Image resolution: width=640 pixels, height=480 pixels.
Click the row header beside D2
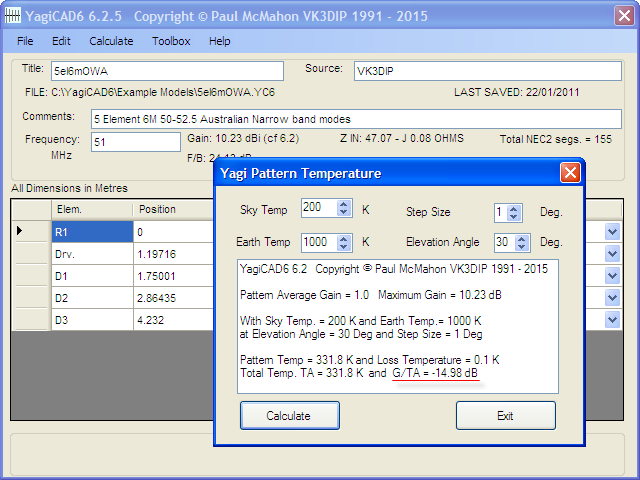(32, 298)
